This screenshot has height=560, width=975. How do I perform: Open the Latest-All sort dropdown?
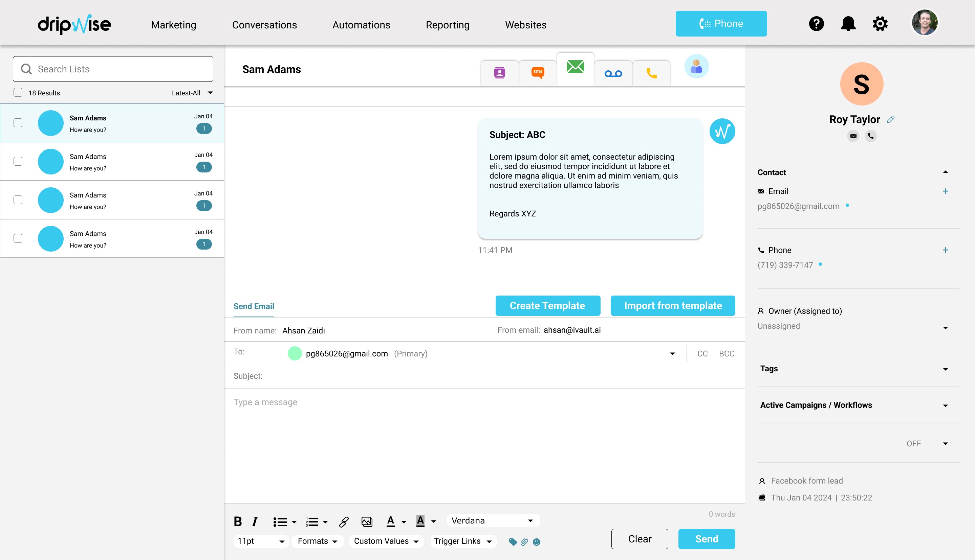point(192,93)
